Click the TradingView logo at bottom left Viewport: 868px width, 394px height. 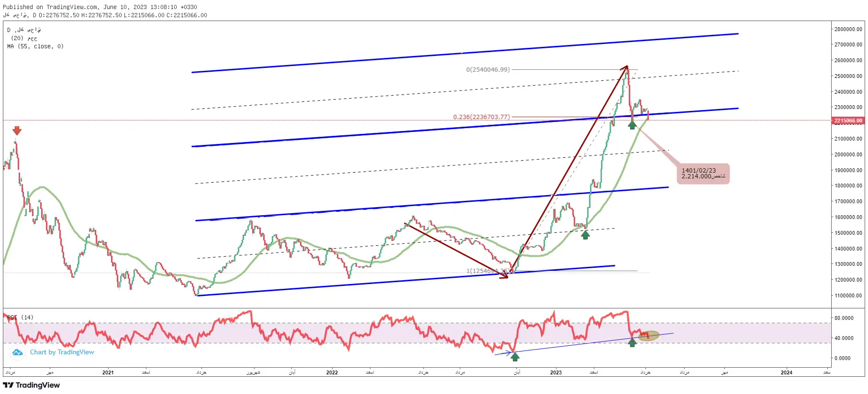[x=32, y=385]
